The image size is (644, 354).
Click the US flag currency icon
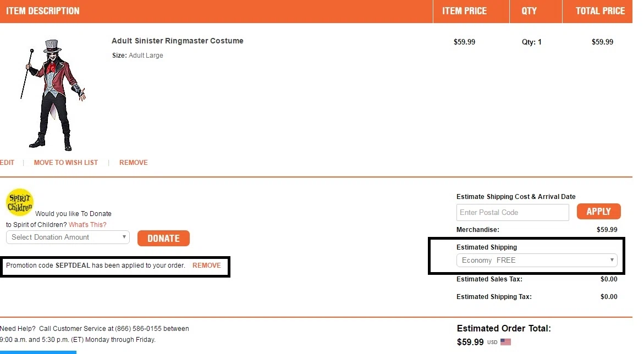(x=505, y=342)
